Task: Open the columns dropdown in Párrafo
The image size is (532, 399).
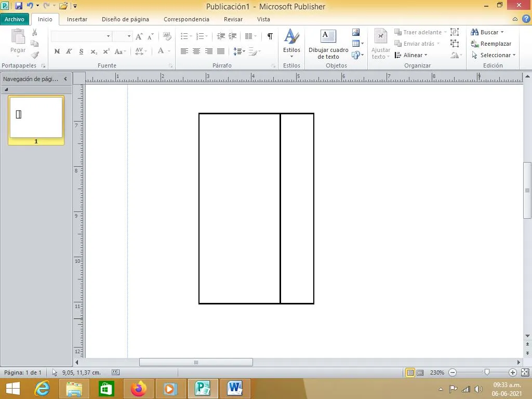Action: click(x=250, y=36)
